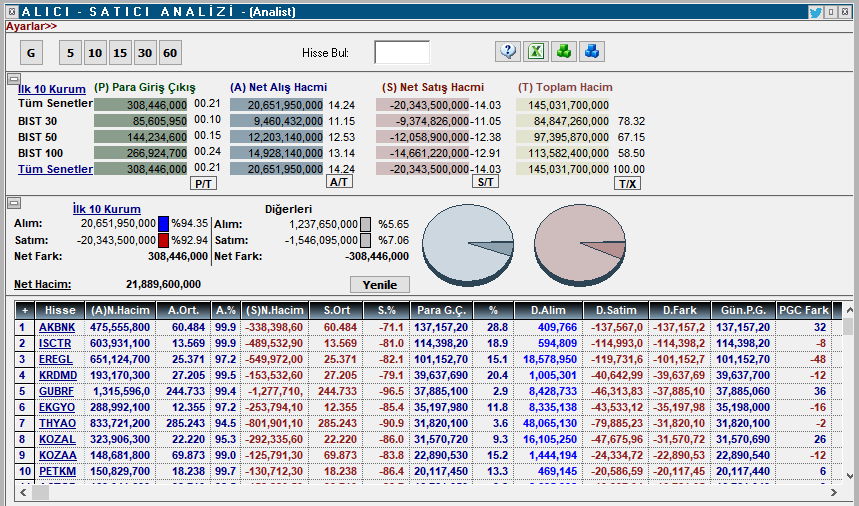Click gray Diğerleri Satım swatch

pos(365,240)
